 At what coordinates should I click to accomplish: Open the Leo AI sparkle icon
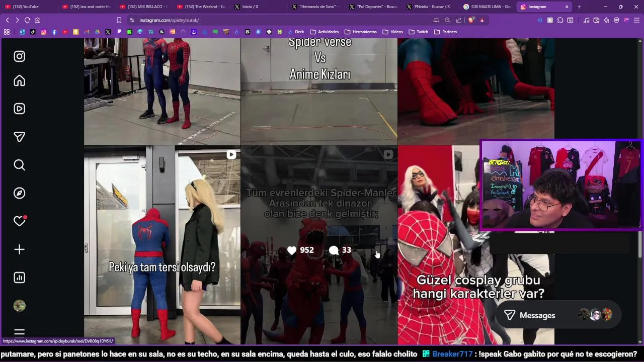click(x=606, y=20)
